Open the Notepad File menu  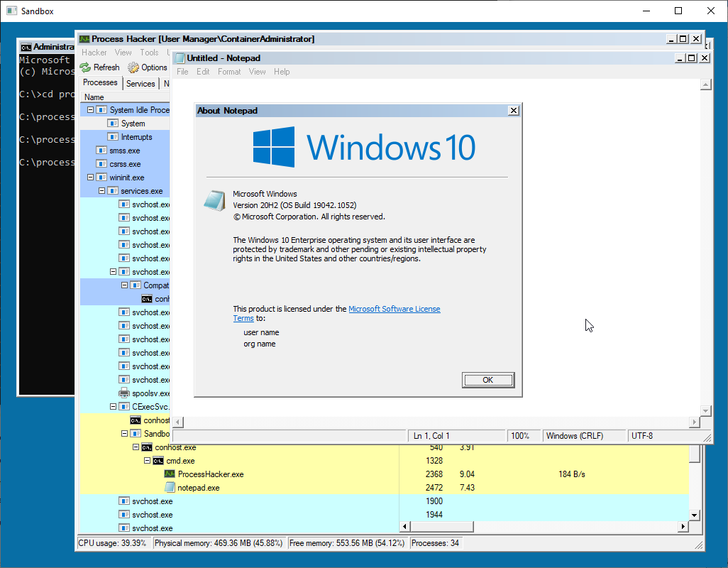(x=182, y=72)
